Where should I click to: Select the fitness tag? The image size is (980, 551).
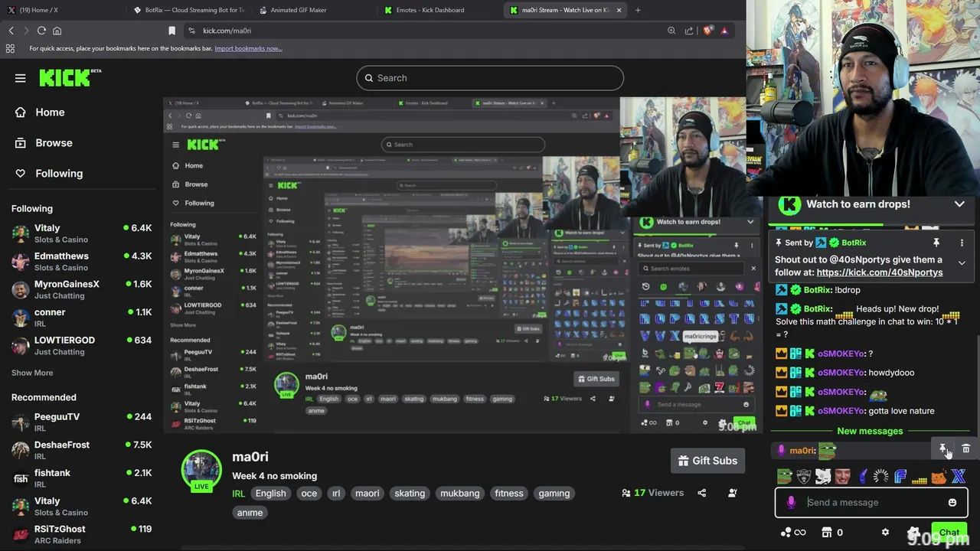click(509, 494)
